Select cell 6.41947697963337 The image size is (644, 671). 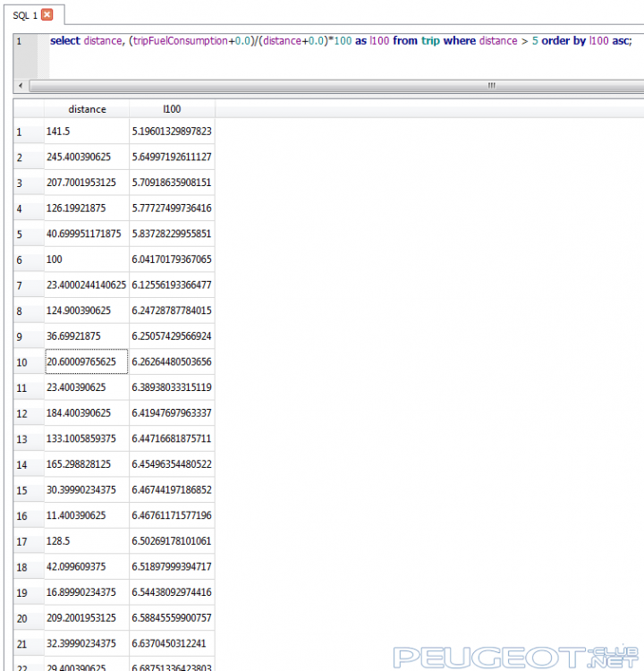tap(172, 413)
